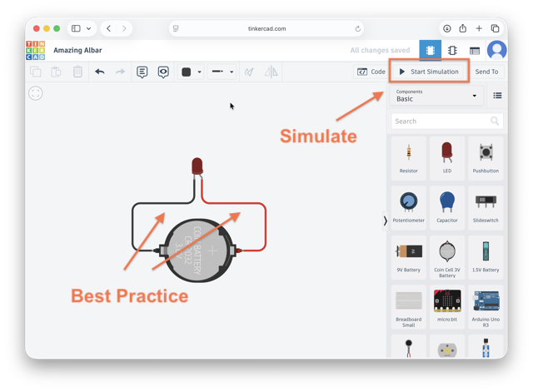533x392 pixels.
Task: Go back in Safari
Action: tap(109, 28)
